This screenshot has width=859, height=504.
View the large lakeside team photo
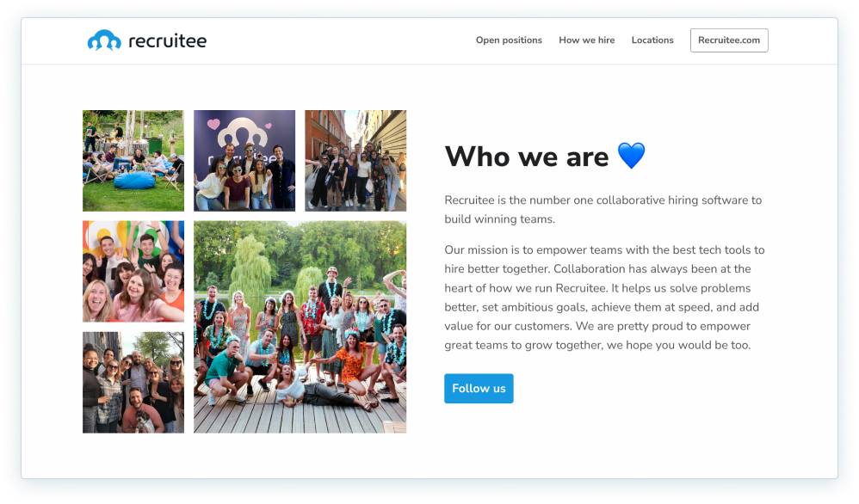300,325
